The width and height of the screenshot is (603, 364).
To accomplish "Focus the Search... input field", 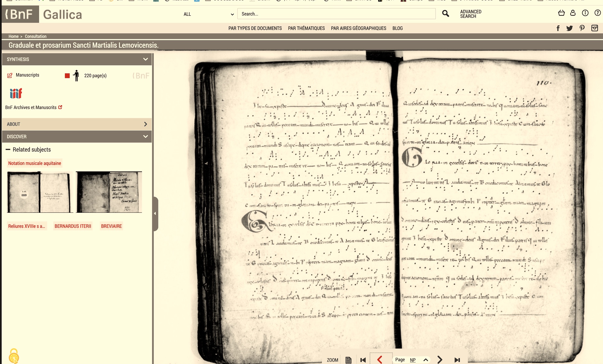I will tap(336, 14).
